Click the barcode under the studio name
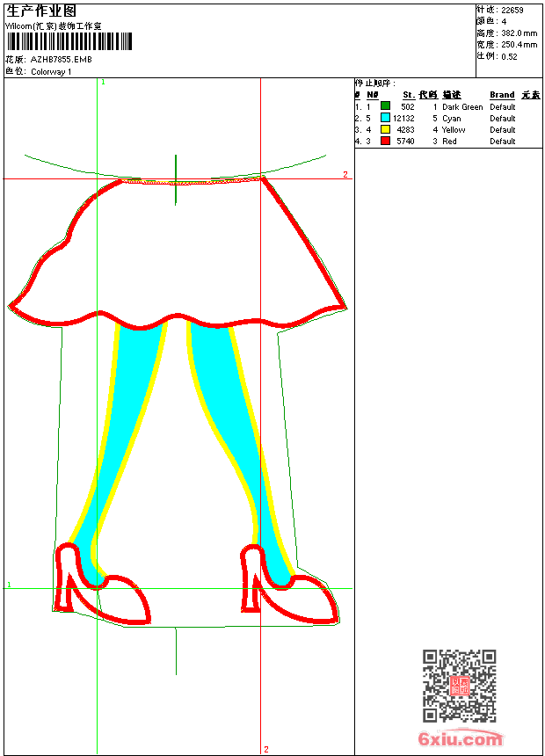Viewport: 545px width, 756px height. point(69,41)
